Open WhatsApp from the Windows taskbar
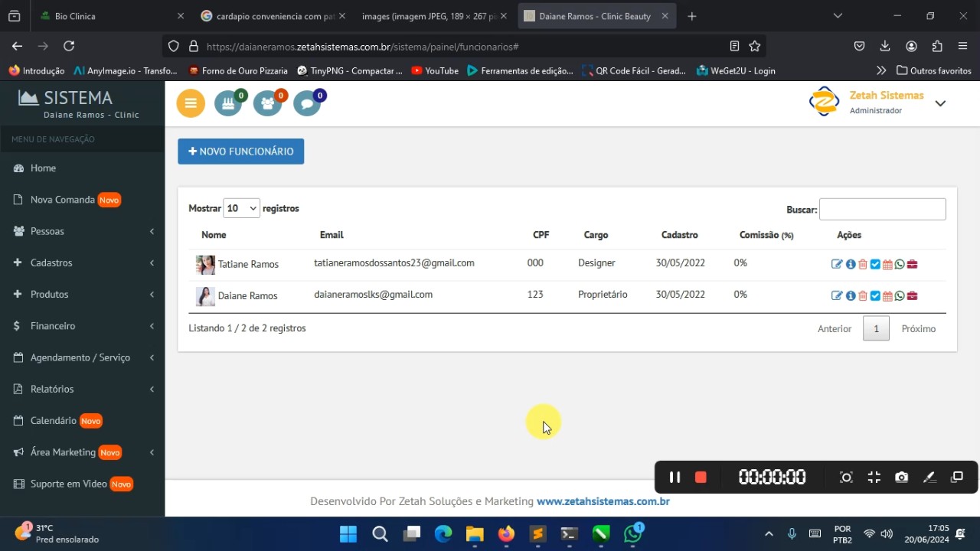 (x=633, y=534)
